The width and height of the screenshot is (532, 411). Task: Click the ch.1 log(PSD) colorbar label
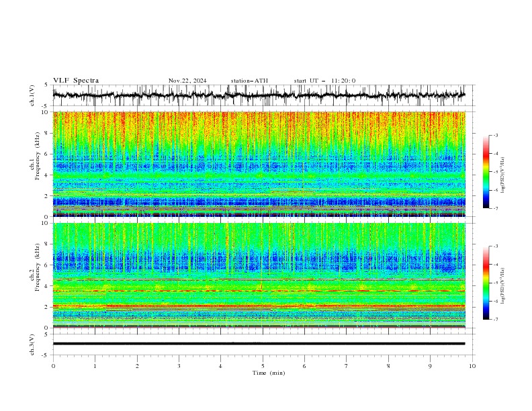pos(503,175)
